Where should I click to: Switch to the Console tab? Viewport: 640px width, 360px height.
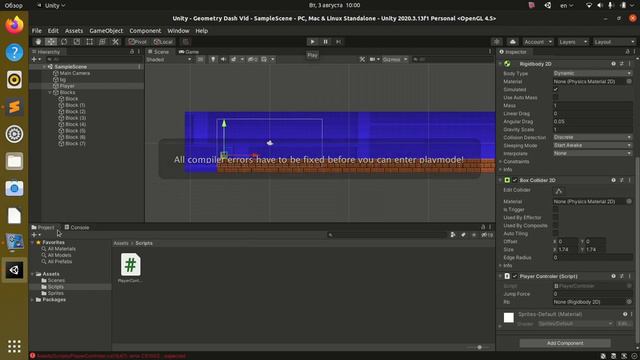pyautogui.click(x=77, y=227)
